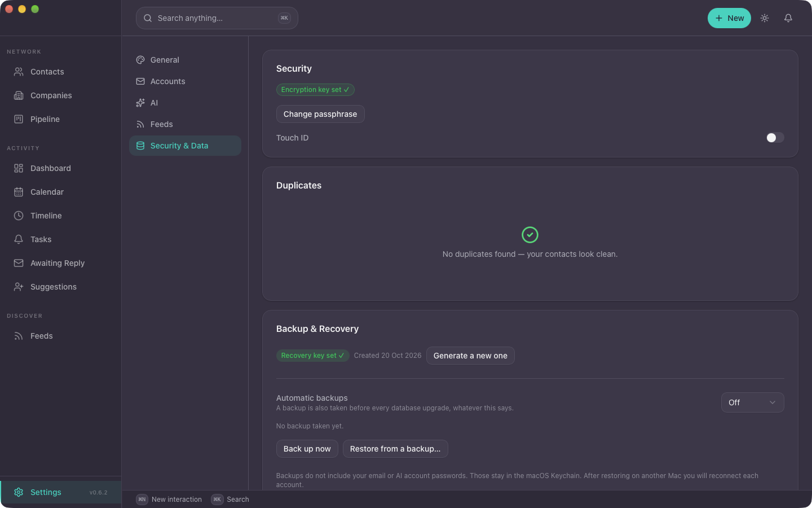
Task: Click New interaction in footer
Action: (176, 500)
